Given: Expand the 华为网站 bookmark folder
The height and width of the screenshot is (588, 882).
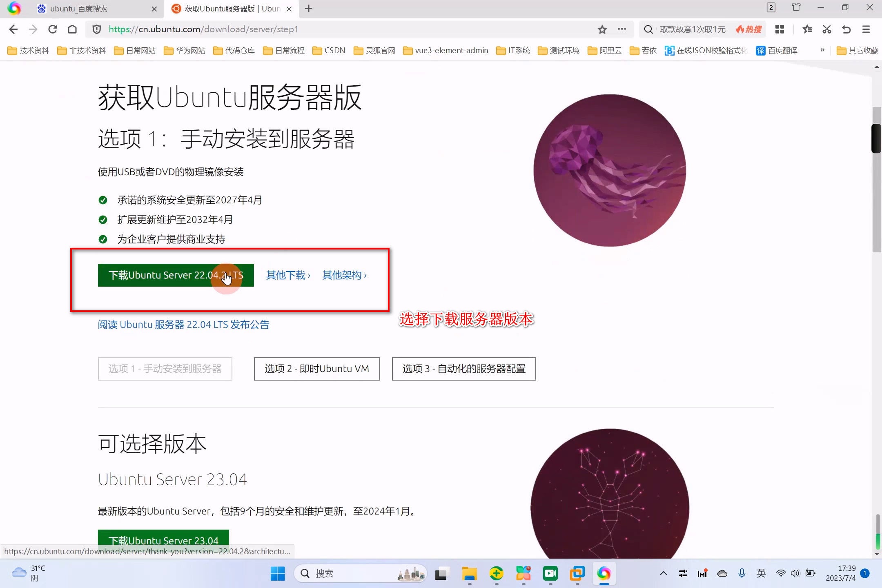Looking at the screenshot, I should pos(185,51).
